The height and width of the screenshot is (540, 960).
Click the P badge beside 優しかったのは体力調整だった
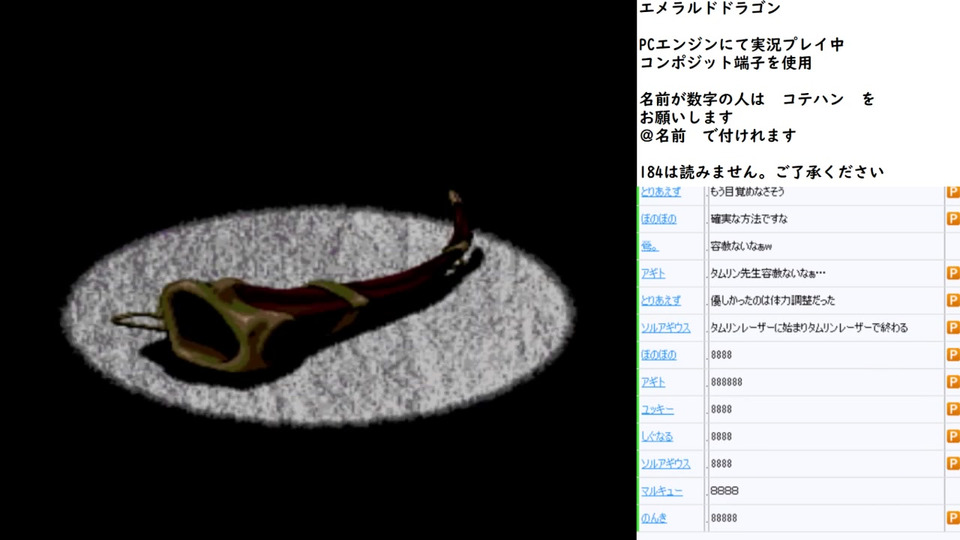pyautogui.click(x=953, y=300)
